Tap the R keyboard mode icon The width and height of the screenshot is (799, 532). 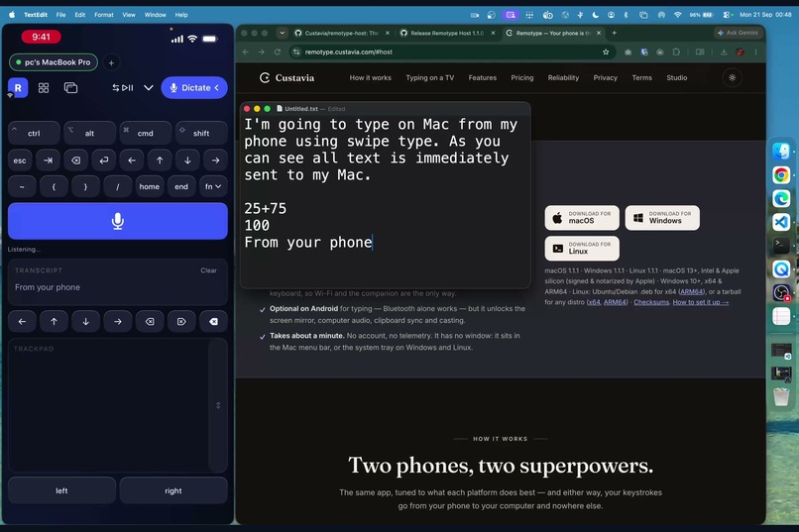coord(18,87)
